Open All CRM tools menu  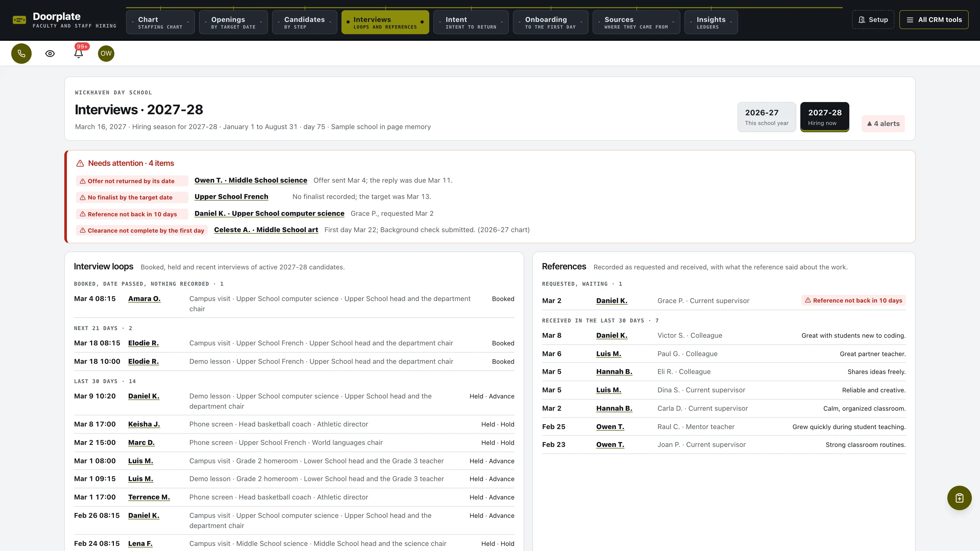[934, 20]
